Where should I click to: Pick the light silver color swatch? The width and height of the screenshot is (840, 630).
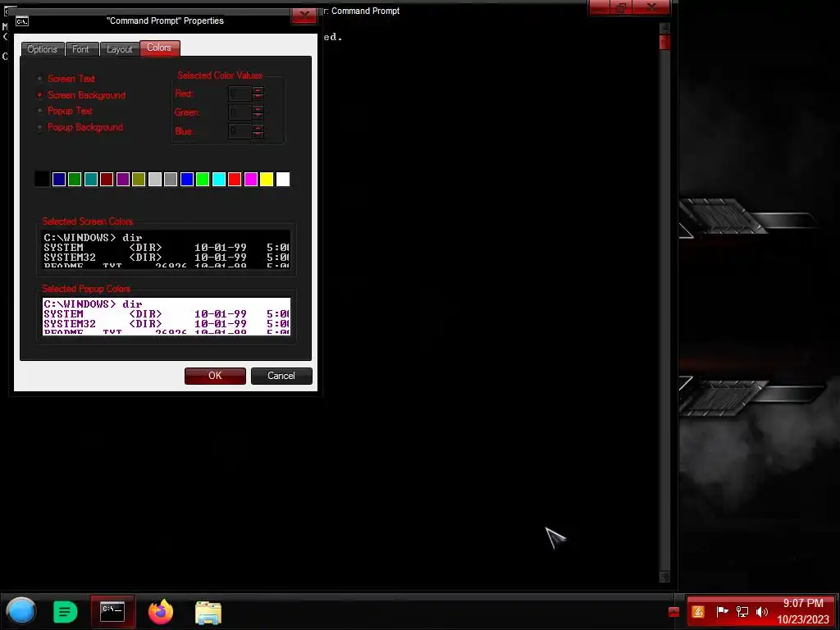click(155, 179)
